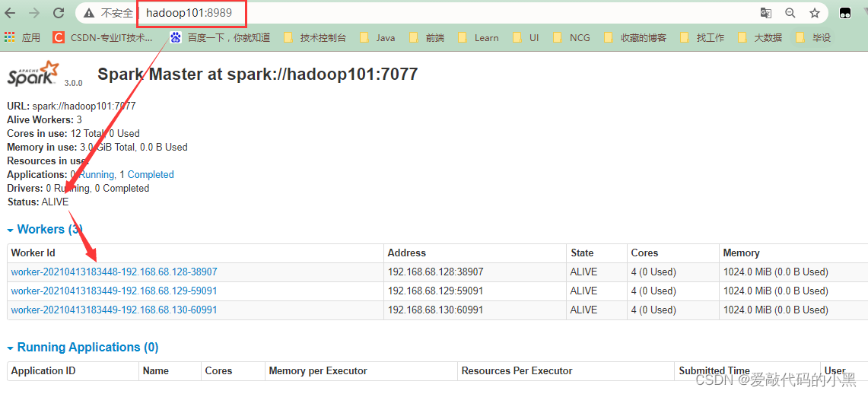Open the Learn bookmark folder
Screen dimensions: 868x394
(479, 37)
